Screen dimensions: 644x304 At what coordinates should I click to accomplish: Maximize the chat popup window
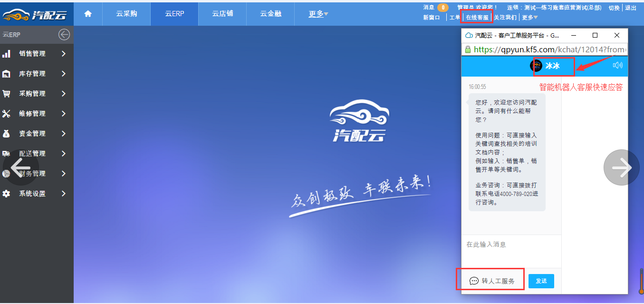pyautogui.click(x=595, y=35)
